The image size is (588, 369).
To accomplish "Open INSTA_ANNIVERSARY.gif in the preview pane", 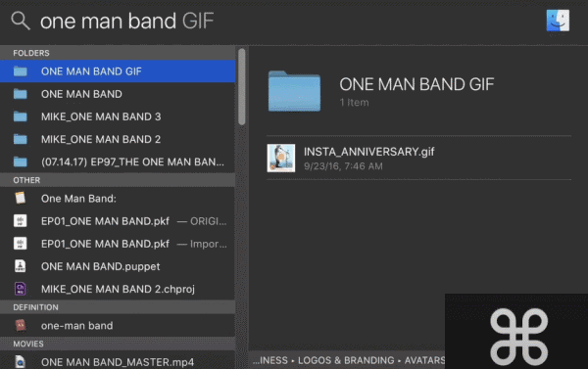I will pyautogui.click(x=418, y=158).
